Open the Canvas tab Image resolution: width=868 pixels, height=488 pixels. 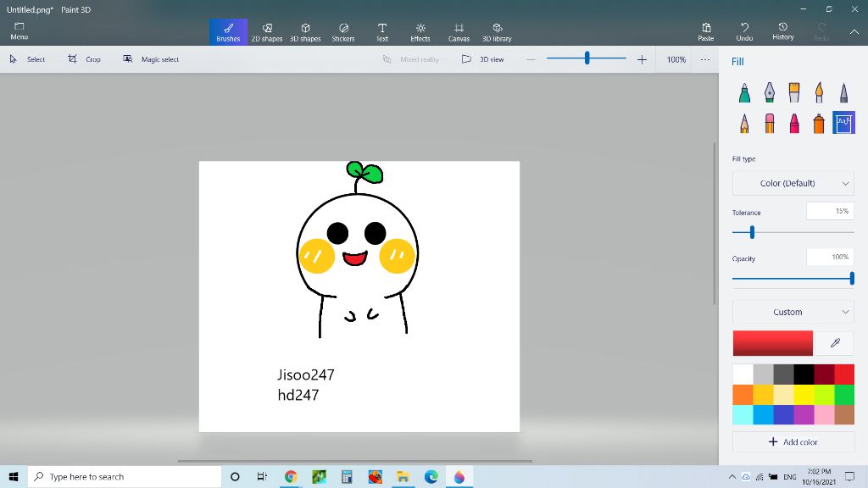[x=459, y=32]
